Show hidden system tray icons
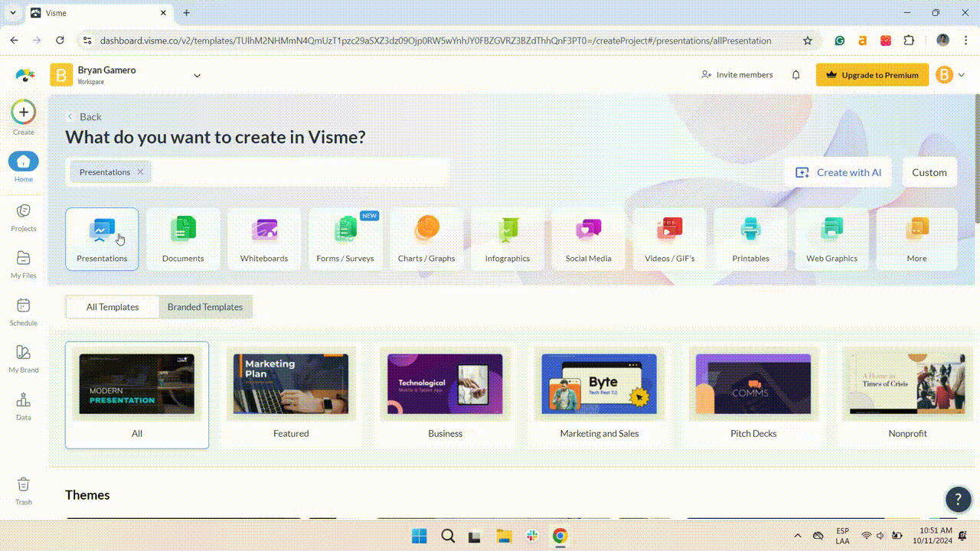 pyautogui.click(x=797, y=536)
